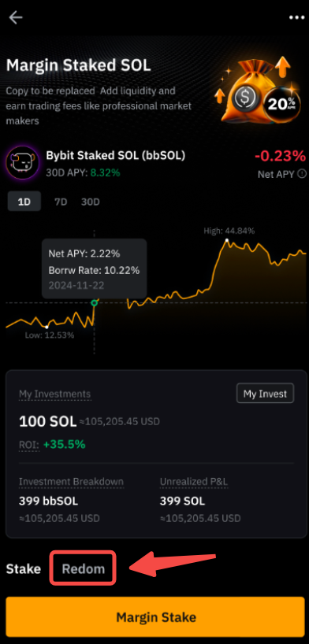Tap the Net APY tooltip box

click(95, 268)
